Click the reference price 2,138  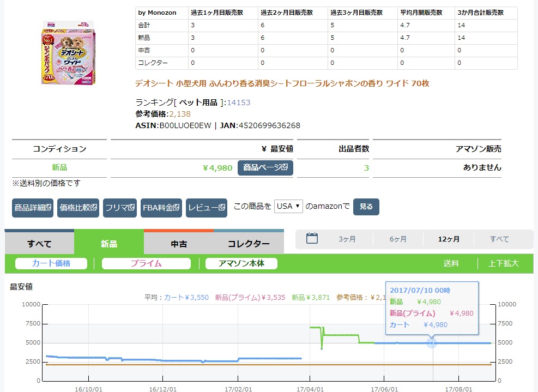tap(180, 114)
